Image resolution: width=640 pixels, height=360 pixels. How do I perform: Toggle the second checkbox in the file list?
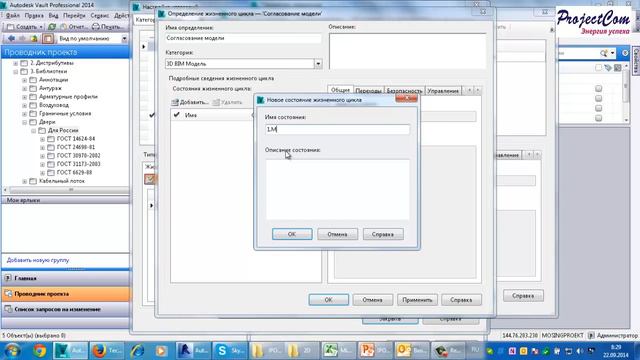598,98
